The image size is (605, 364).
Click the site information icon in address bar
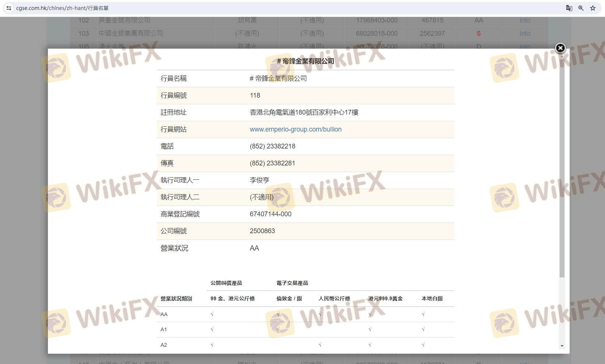9,8
